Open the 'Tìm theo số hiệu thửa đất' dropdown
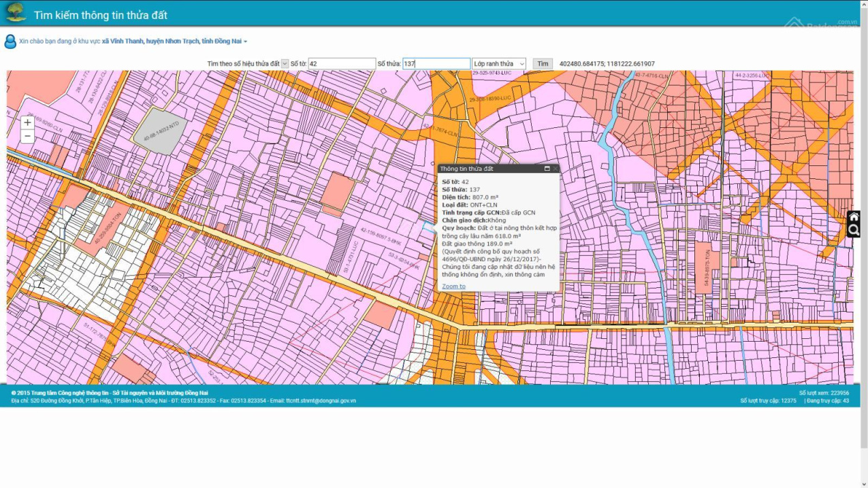This screenshot has width=868, height=488. [x=285, y=64]
